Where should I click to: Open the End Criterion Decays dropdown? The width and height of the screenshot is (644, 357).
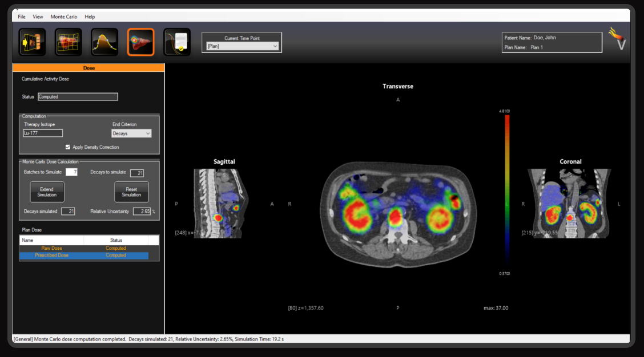(131, 133)
